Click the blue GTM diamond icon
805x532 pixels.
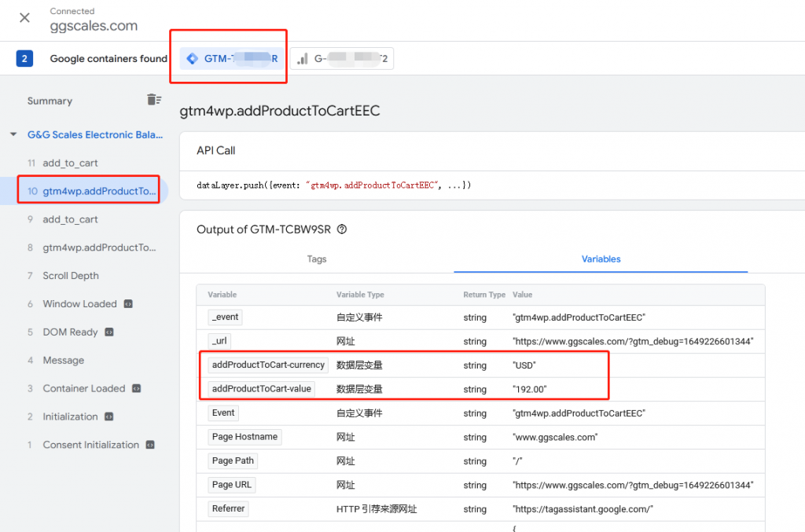click(x=192, y=58)
